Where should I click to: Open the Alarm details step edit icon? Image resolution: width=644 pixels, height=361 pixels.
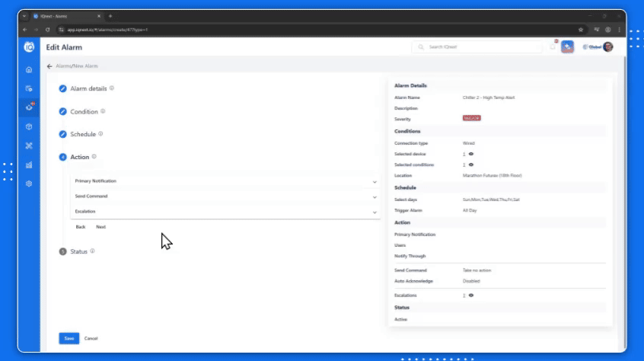coord(63,88)
